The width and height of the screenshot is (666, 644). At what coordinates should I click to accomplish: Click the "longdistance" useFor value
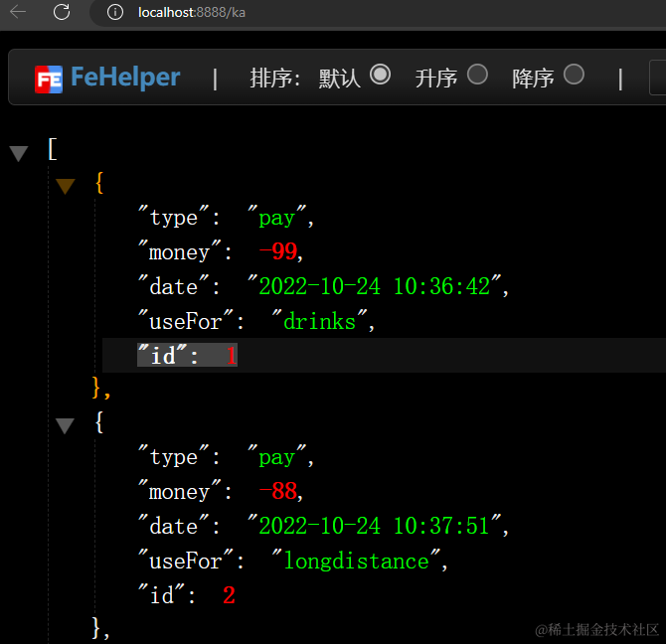coord(357,561)
